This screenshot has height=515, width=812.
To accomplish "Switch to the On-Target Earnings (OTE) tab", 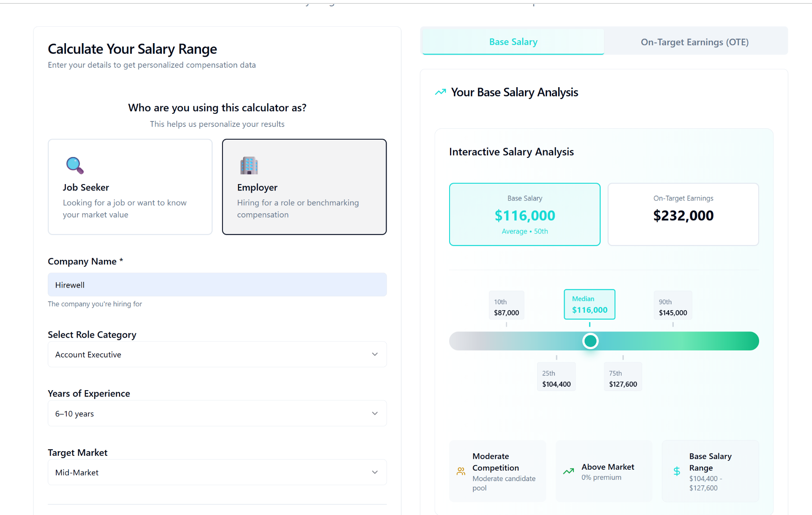I will click(694, 41).
